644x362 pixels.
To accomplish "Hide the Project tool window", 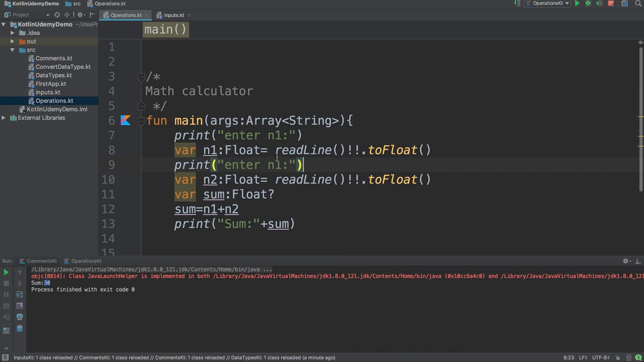I will click(93, 15).
